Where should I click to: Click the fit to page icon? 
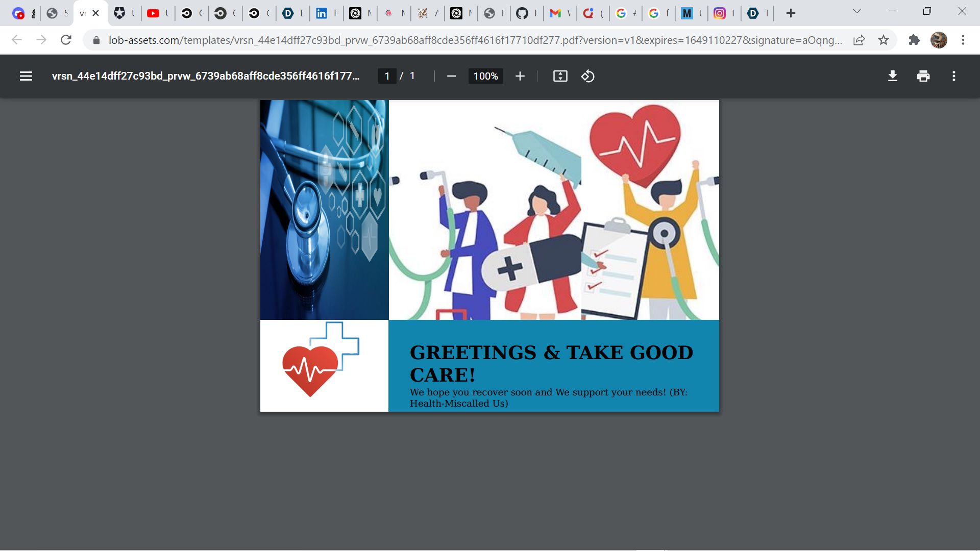560,76
